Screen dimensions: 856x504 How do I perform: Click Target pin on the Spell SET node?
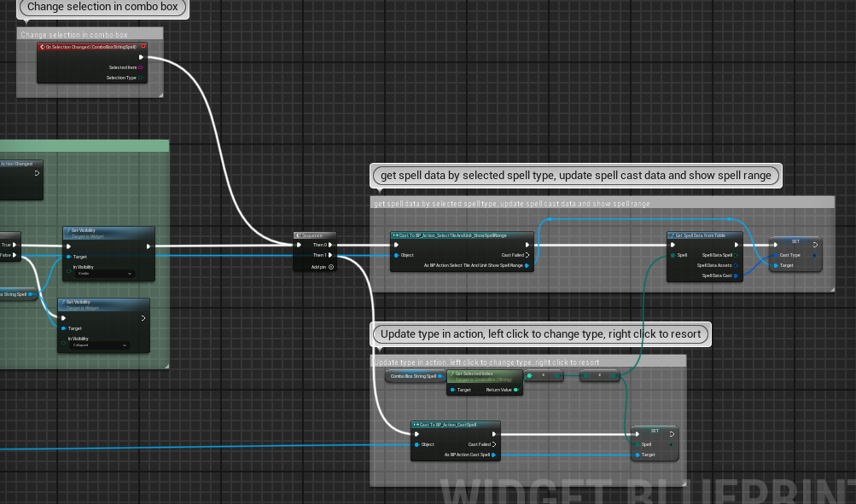[x=637, y=455]
